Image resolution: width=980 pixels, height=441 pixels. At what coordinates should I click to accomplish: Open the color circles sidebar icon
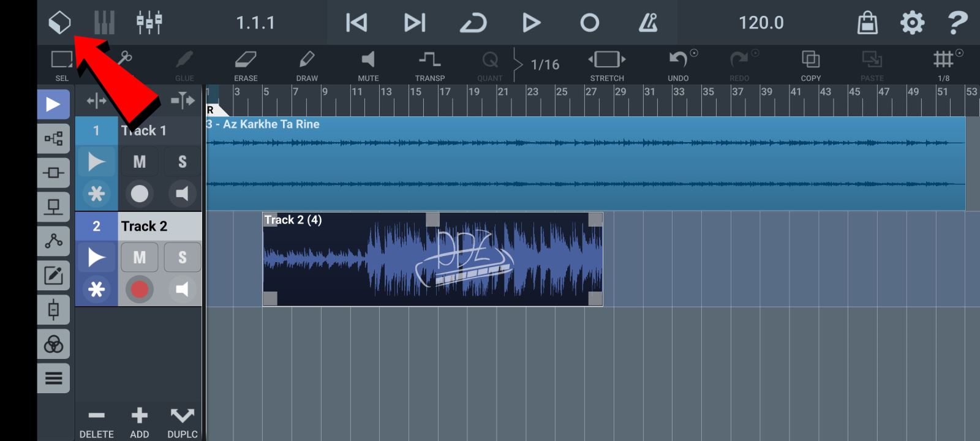pos(53,344)
